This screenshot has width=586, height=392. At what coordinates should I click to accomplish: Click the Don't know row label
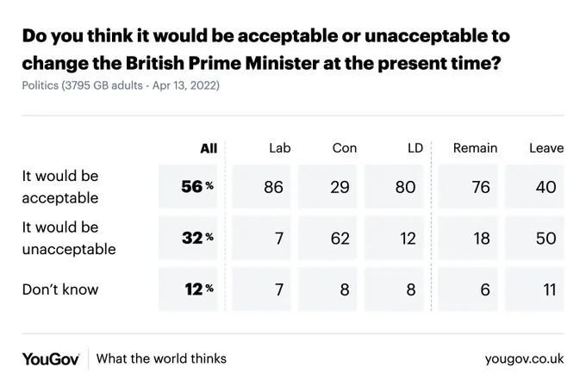point(60,289)
